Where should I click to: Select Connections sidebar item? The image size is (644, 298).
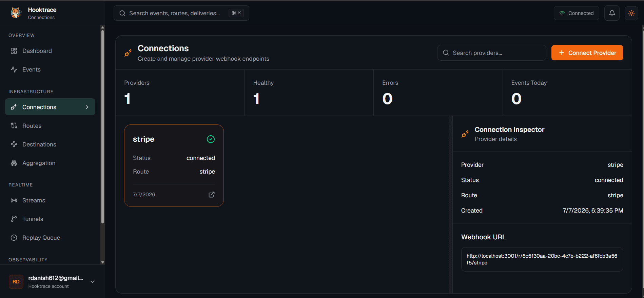pyautogui.click(x=50, y=107)
